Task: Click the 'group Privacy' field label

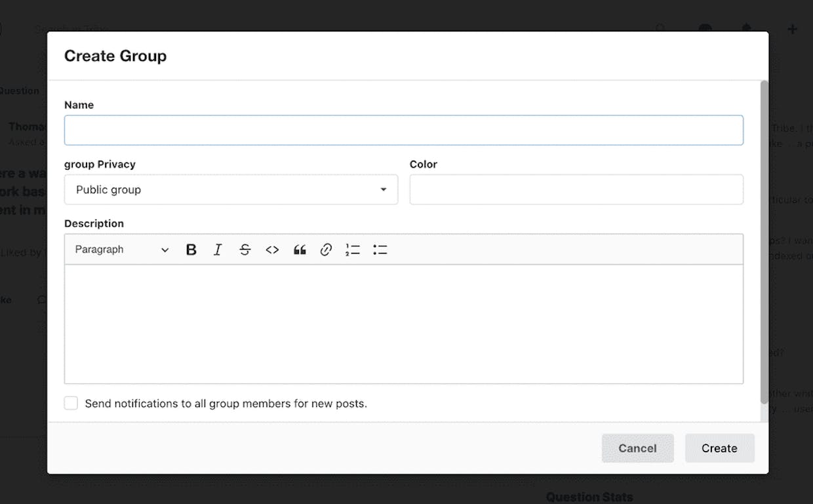Action: pos(100,165)
